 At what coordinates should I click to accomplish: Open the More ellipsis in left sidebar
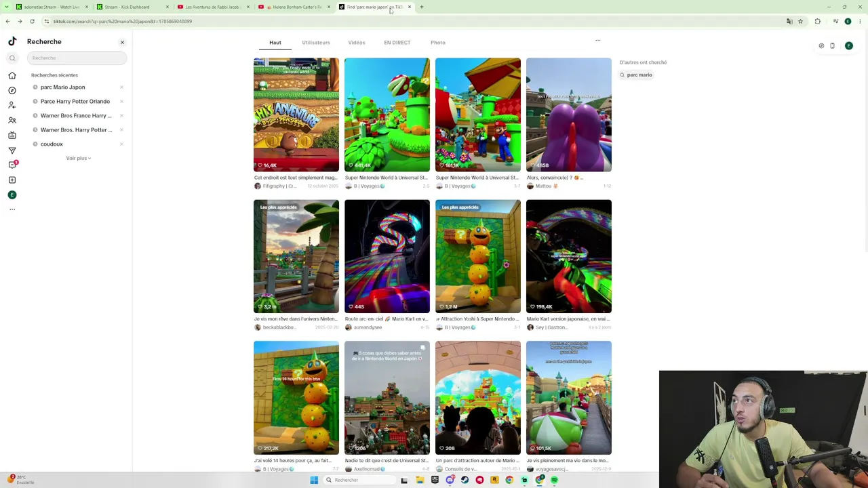12,209
